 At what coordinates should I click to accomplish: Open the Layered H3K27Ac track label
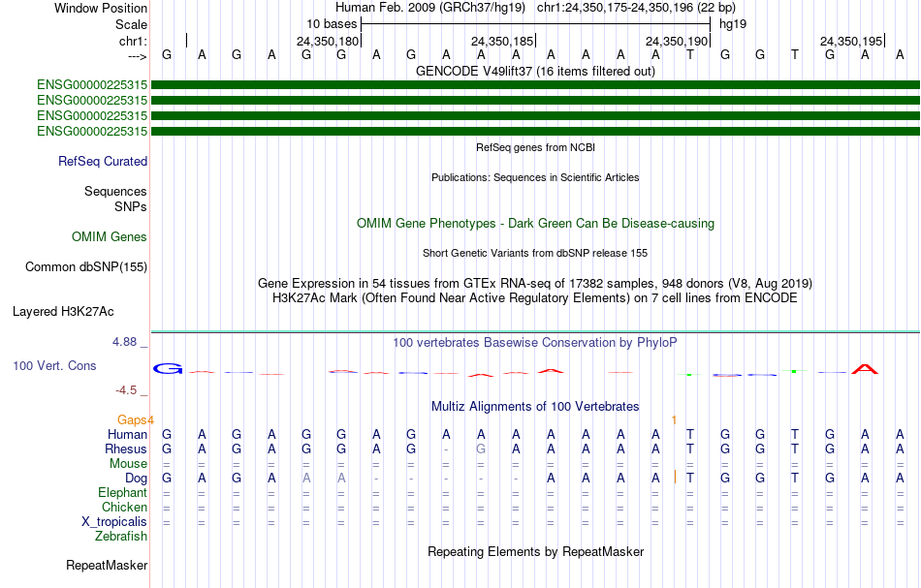click(x=63, y=312)
